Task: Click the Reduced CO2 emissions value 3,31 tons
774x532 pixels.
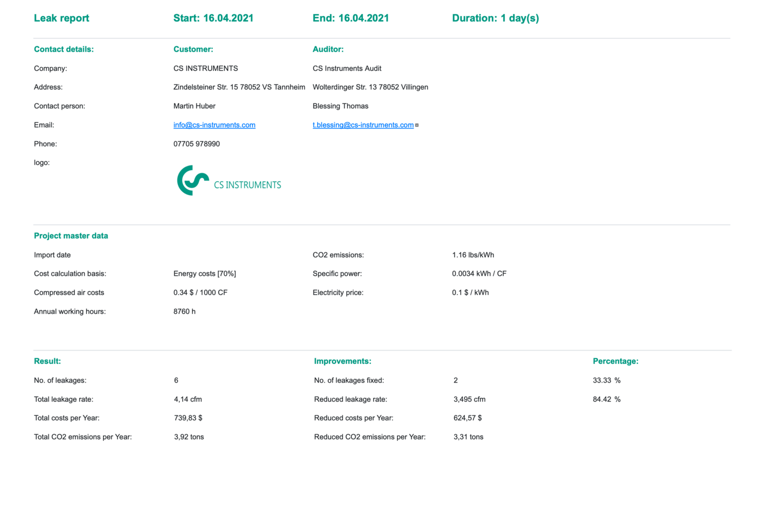Action: tap(468, 436)
